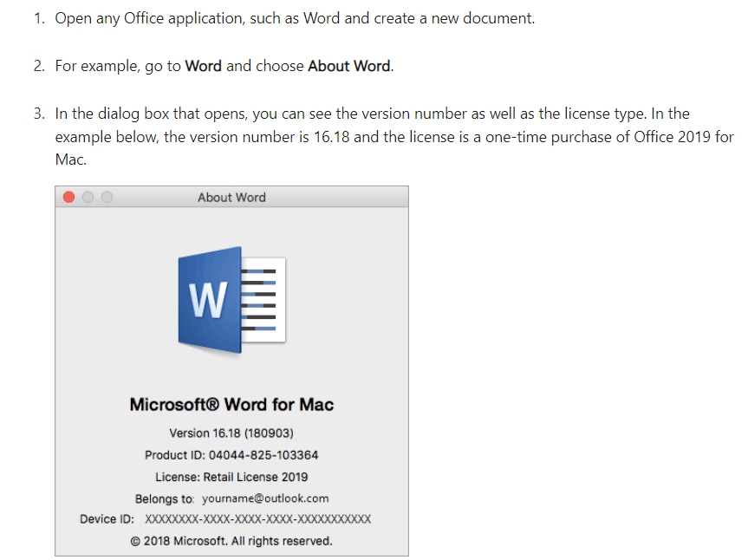Click the 'Microsoft® Word for Mac' heading

click(x=232, y=403)
